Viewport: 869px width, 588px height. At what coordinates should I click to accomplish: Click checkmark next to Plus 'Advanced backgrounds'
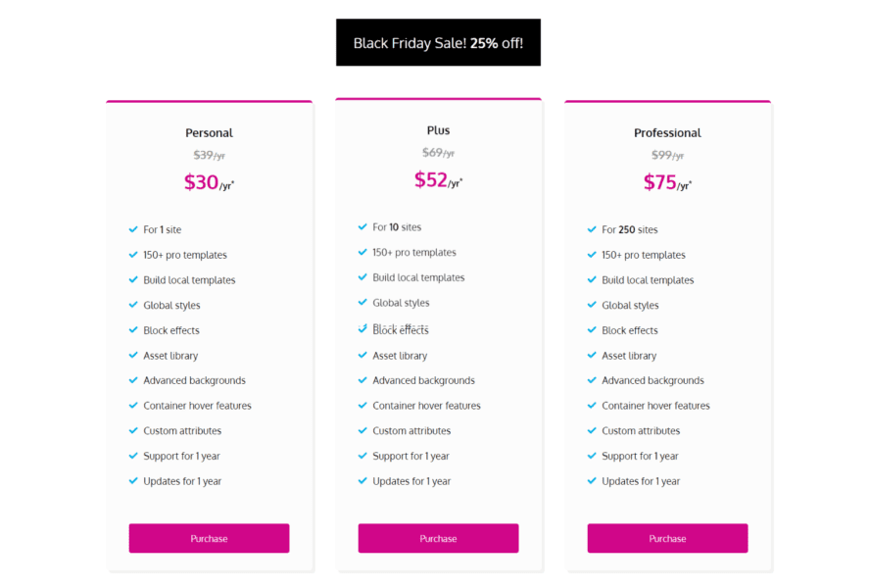362,380
